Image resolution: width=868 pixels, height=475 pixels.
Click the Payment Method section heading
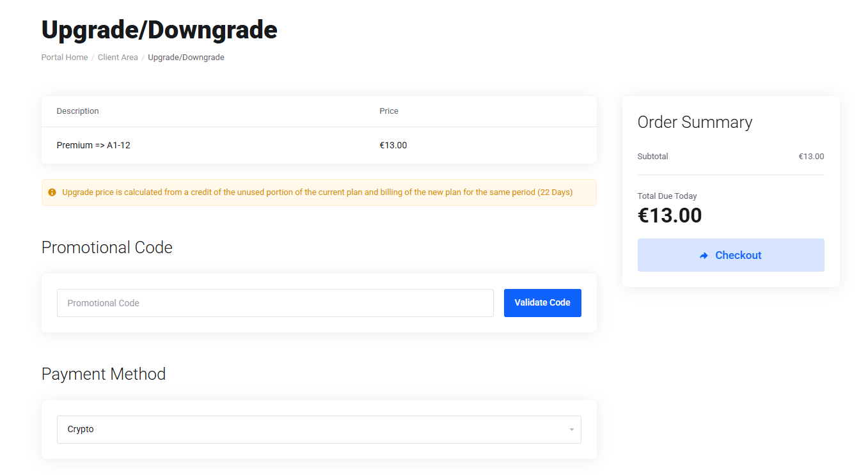tap(104, 374)
